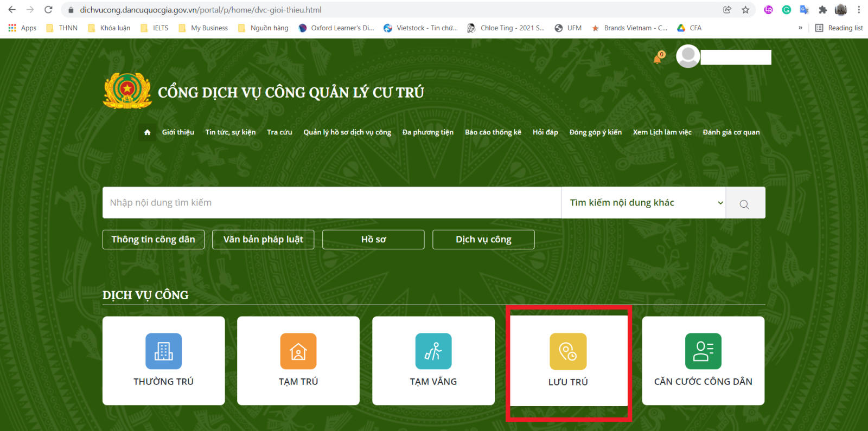This screenshot has height=431, width=868.
Task: Open the Chloe Ting bookmark
Action: pyautogui.click(x=506, y=28)
